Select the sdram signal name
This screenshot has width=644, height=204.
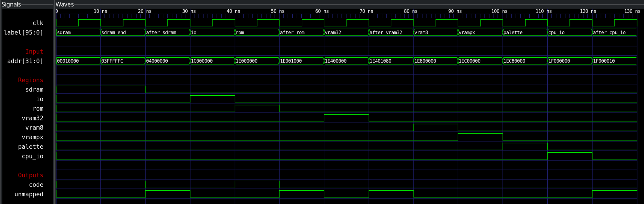tap(34, 89)
